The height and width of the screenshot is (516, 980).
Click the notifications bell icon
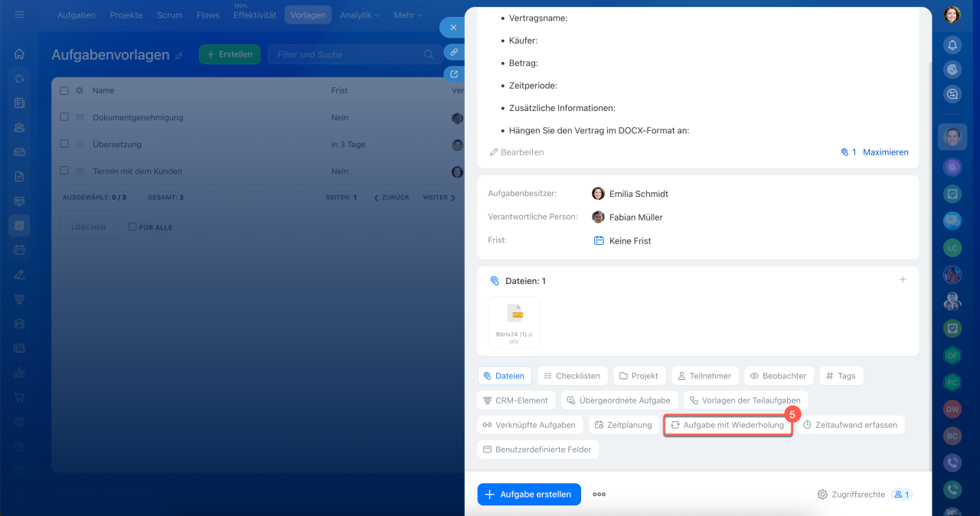952,45
